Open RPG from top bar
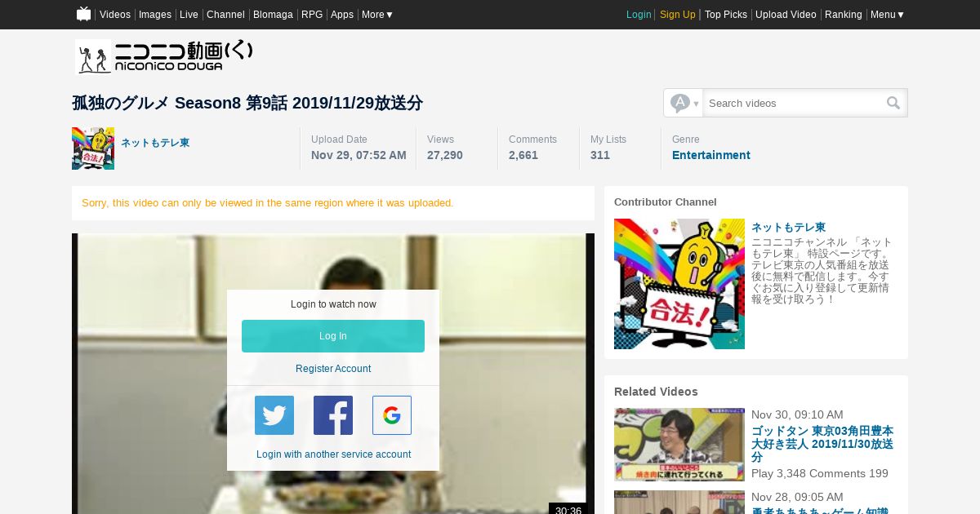Image resolution: width=980 pixels, height=514 pixels. tap(312, 15)
